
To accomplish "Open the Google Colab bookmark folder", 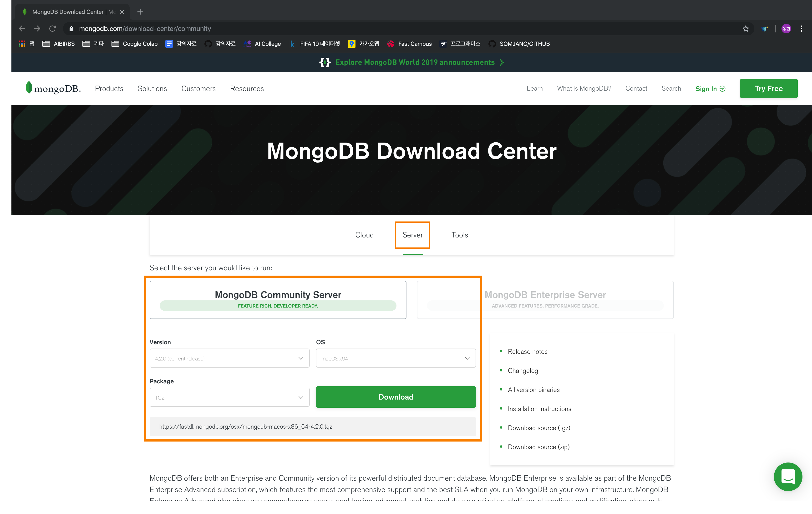I will click(x=135, y=44).
